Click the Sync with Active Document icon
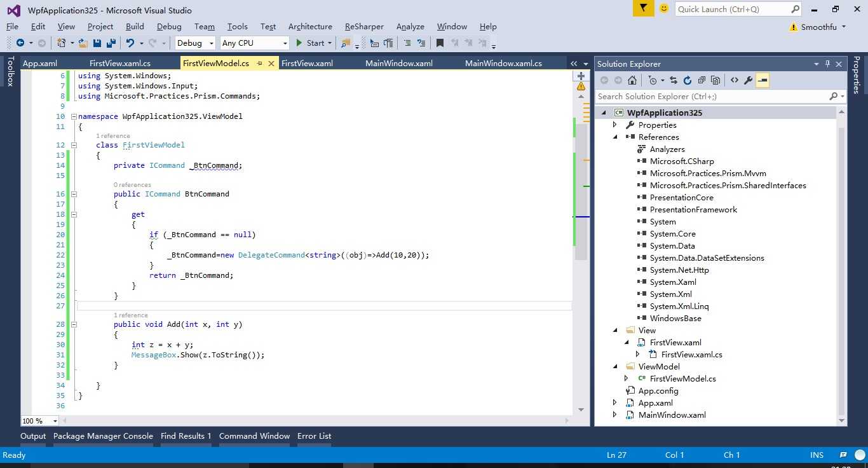This screenshot has height=468, width=868. pos(674,80)
